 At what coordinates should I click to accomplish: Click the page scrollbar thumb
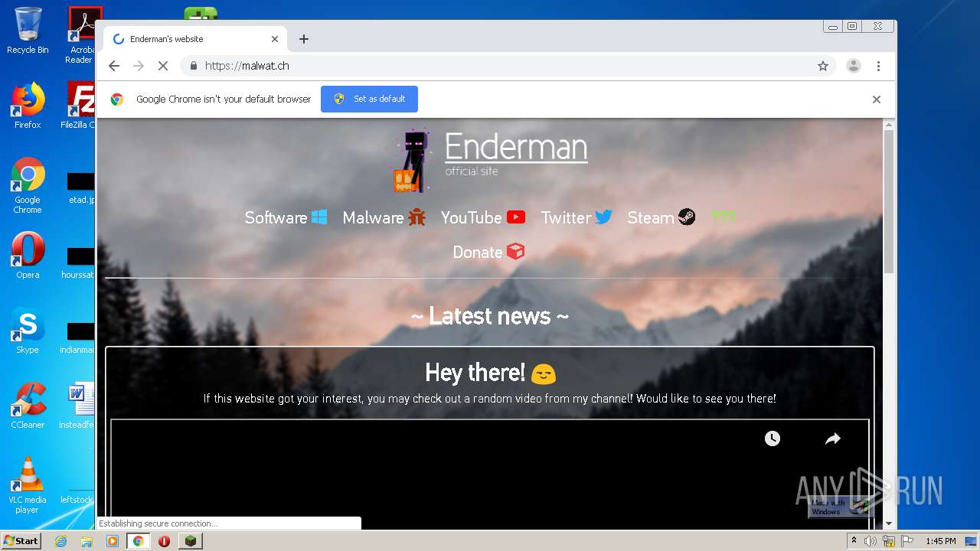coord(888,201)
